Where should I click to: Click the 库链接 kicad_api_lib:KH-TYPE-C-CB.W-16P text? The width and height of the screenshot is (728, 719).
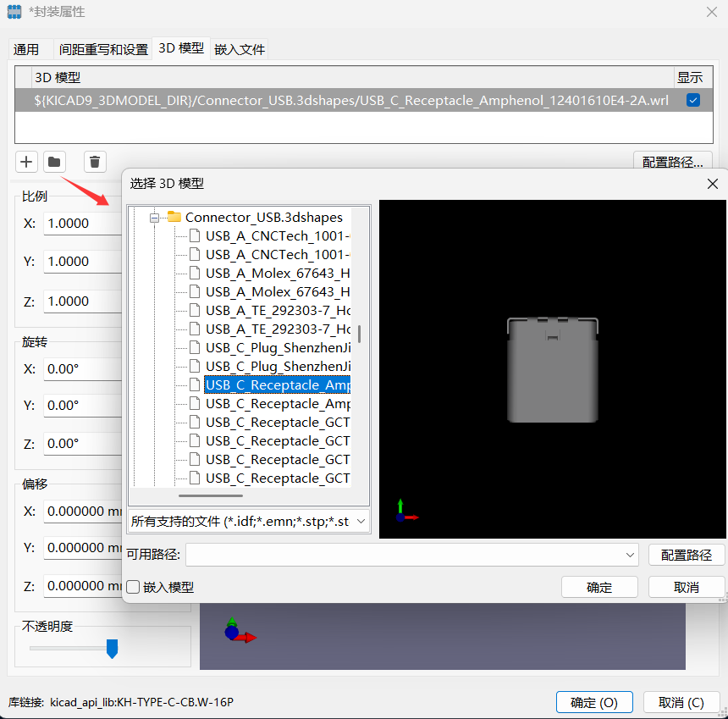point(121,702)
